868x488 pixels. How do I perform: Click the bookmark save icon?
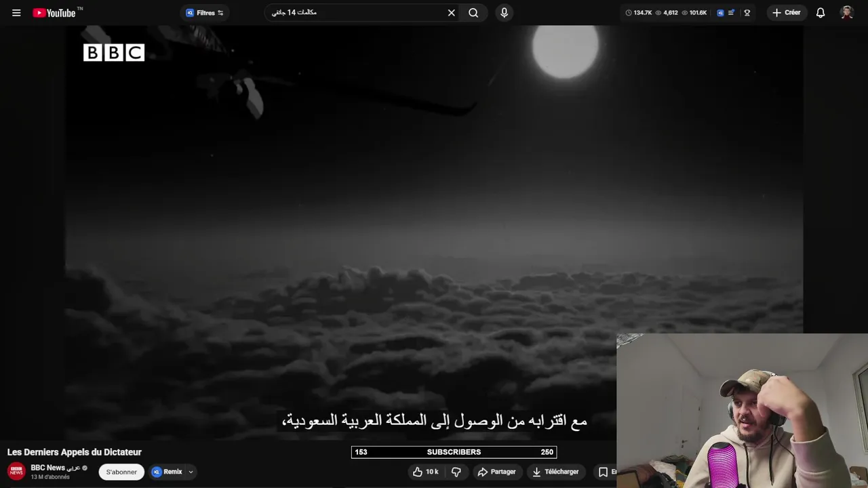click(x=603, y=472)
